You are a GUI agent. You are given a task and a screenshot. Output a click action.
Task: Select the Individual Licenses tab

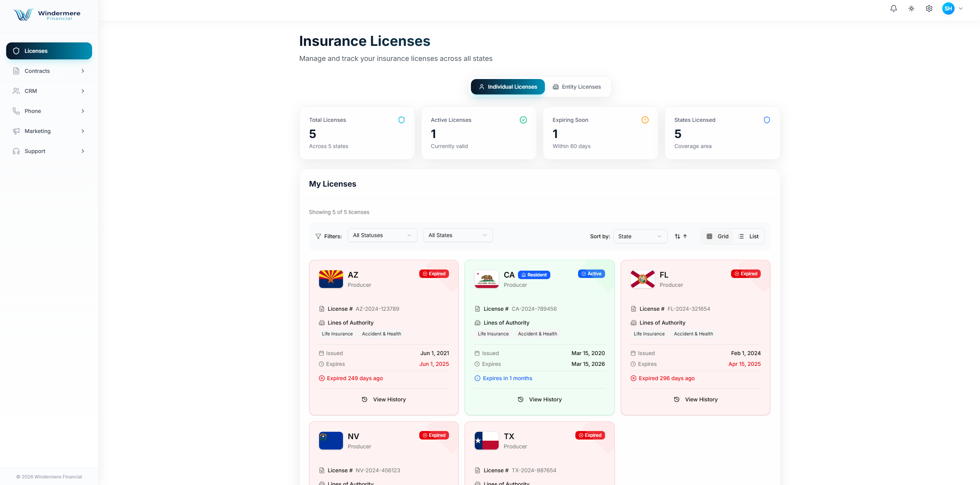508,86
